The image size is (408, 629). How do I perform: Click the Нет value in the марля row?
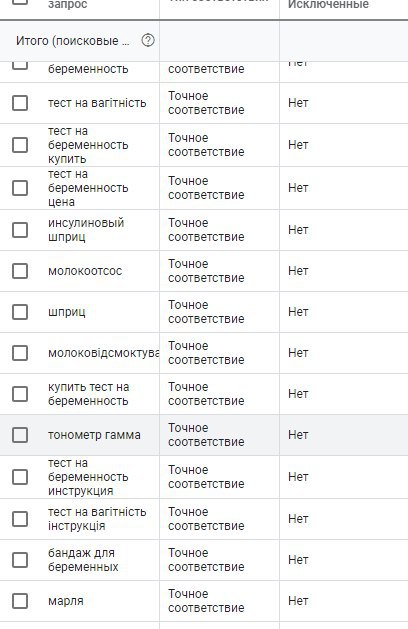(x=298, y=601)
